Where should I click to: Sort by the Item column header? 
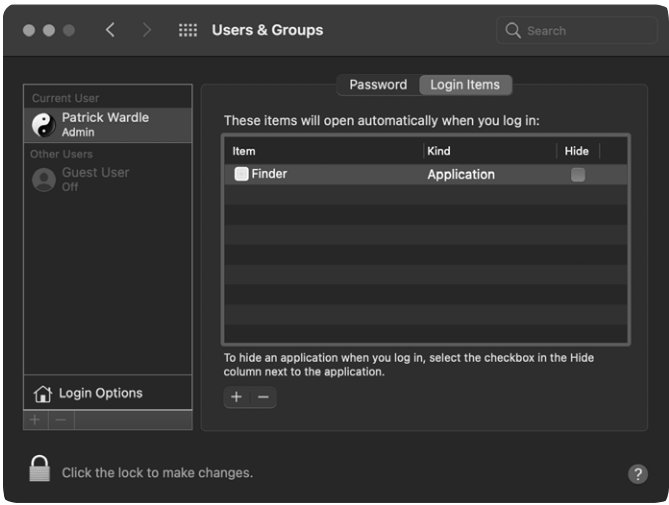[x=244, y=151]
